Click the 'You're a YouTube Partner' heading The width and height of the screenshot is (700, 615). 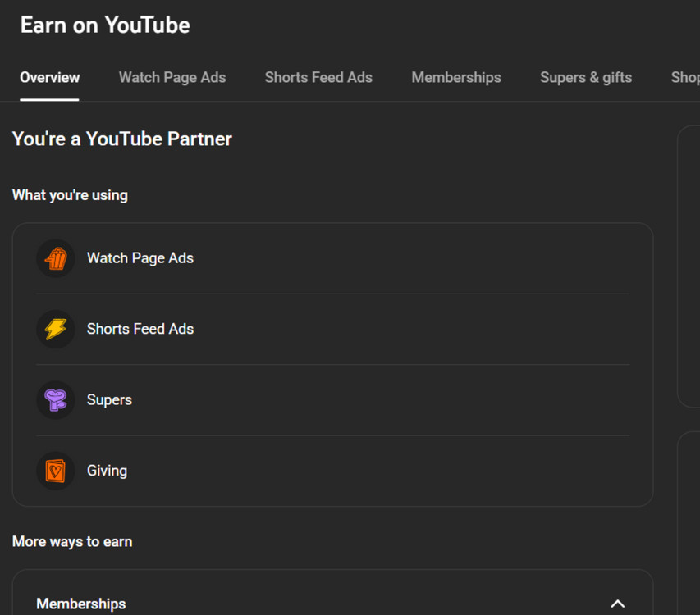pos(122,139)
